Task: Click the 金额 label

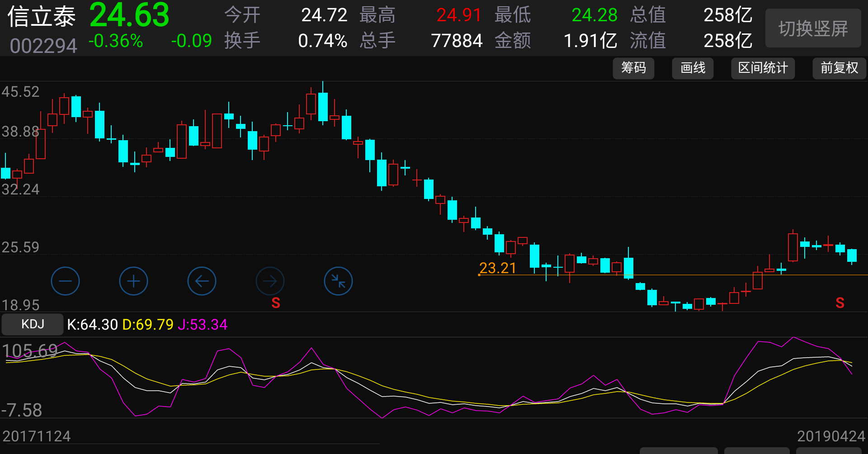Action: [513, 41]
